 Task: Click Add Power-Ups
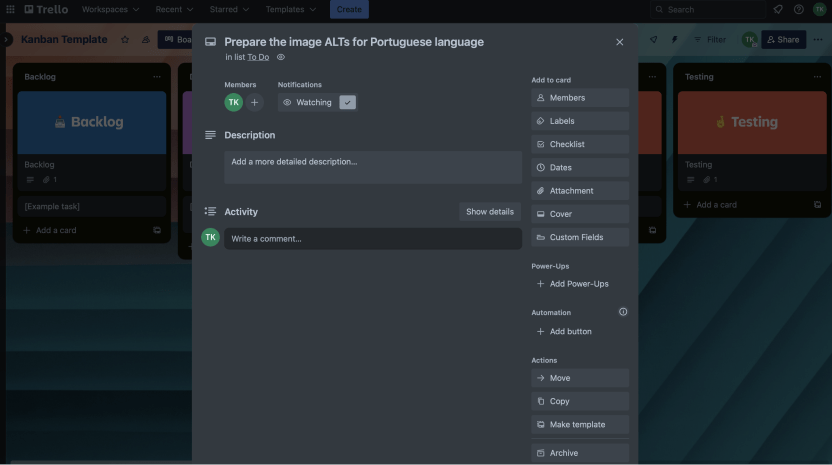[x=580, y=284]
